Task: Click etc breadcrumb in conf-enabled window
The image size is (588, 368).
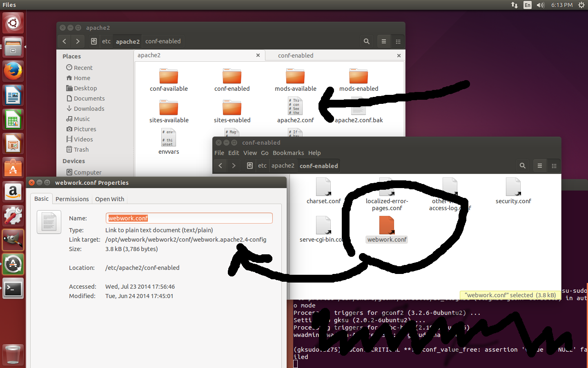Action: tap(262, 166)
